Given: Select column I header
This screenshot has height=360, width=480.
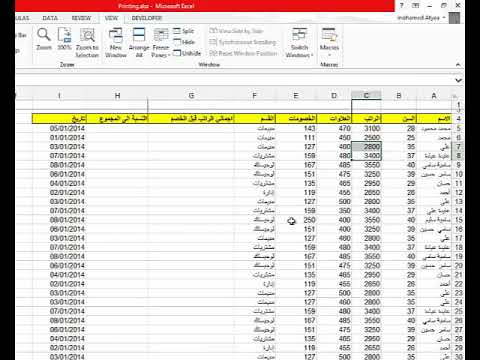Looking at the screenshot, I should [x=59, y=96].
